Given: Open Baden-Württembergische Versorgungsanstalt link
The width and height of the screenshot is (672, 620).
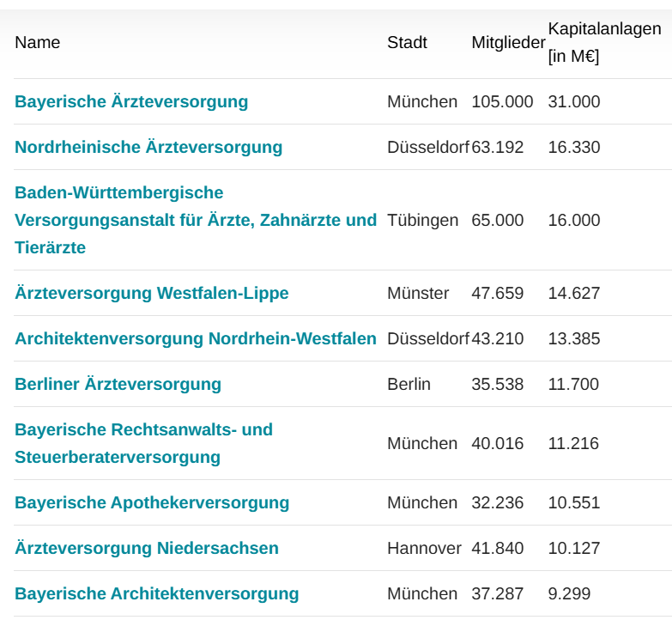Looking at the screenshot, I should pyautogui.click(x=195, y=220).
